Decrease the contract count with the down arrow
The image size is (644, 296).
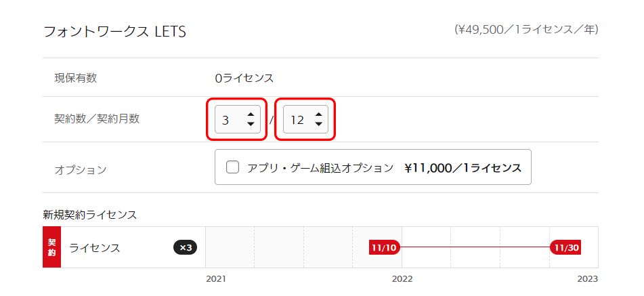tap(251, 123)
